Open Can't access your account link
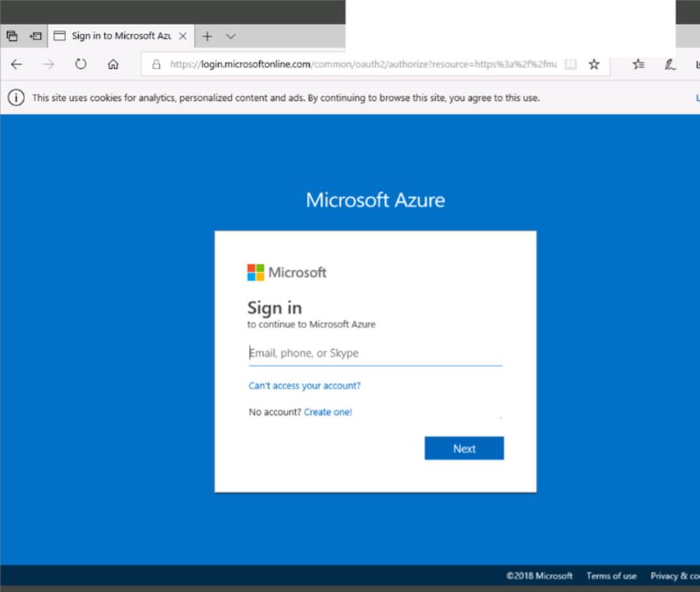 click(x=304, y=386)
